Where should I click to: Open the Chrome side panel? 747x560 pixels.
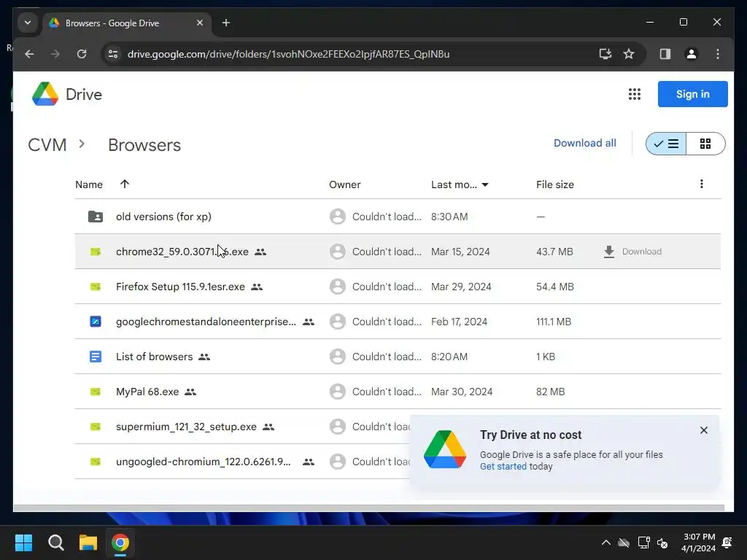tap(665, 54)
